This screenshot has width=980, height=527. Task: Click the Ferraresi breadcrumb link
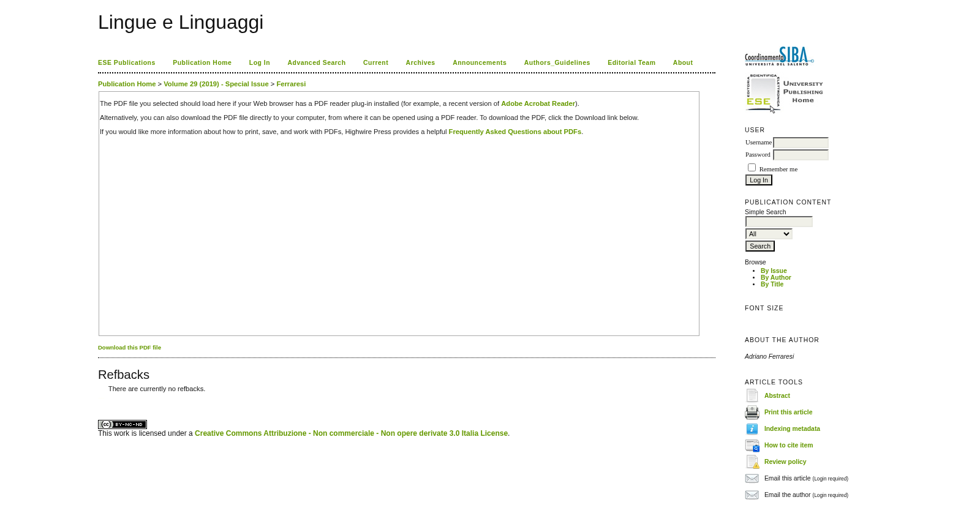click(291, 84)
